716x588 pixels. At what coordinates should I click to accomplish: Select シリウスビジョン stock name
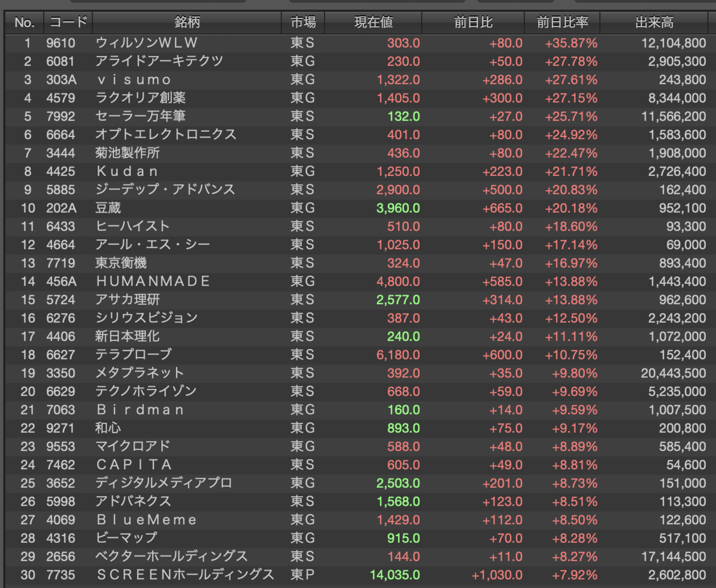point(146,318)
